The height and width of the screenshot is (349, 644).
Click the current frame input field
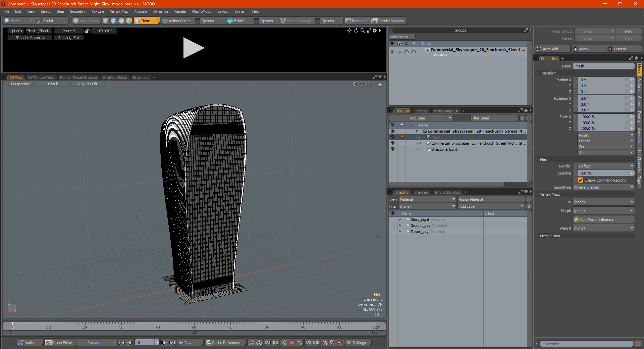click(x=145, y=343)
